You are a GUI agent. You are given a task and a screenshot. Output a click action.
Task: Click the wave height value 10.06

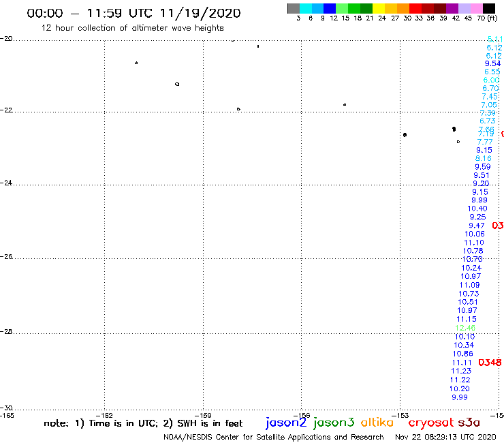475,234
